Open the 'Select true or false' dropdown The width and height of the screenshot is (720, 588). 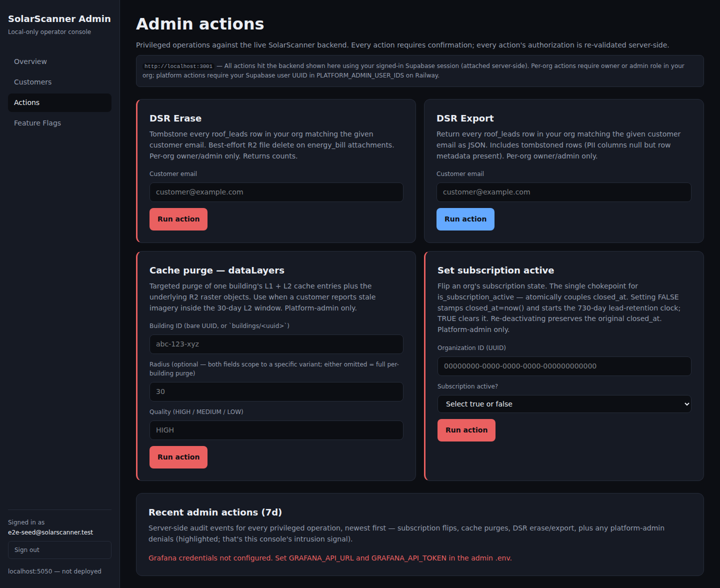pyautogui.click(x=564, y=404)
